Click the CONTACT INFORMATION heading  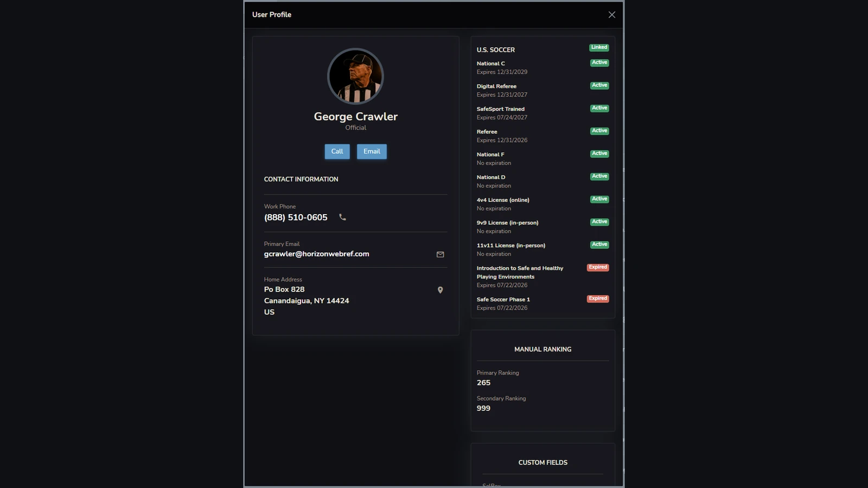point(301,179)
